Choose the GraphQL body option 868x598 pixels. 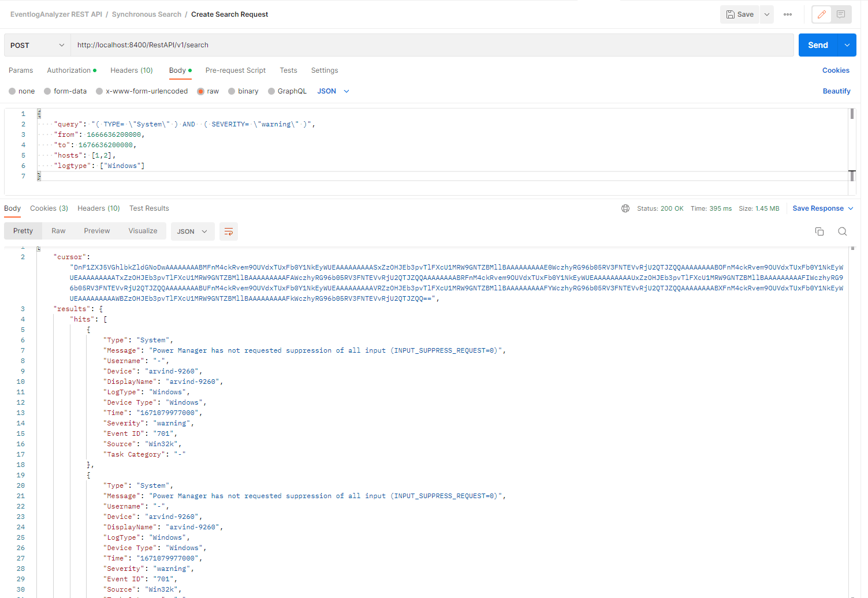coord(287,91)
